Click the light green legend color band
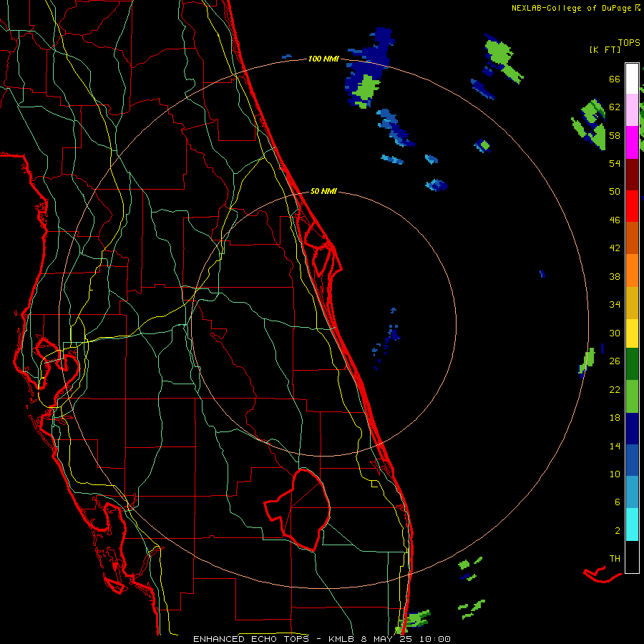 pyautogui.click(x=632, y=396)
